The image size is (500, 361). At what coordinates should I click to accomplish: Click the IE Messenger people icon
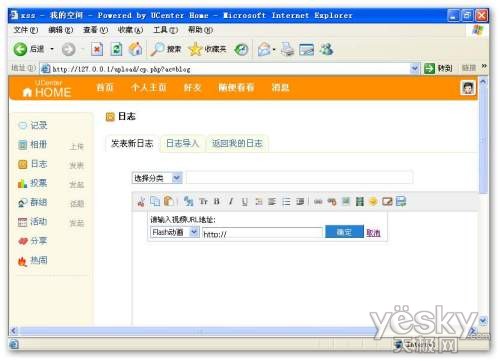pyautogui.click(x=326, y=49)
